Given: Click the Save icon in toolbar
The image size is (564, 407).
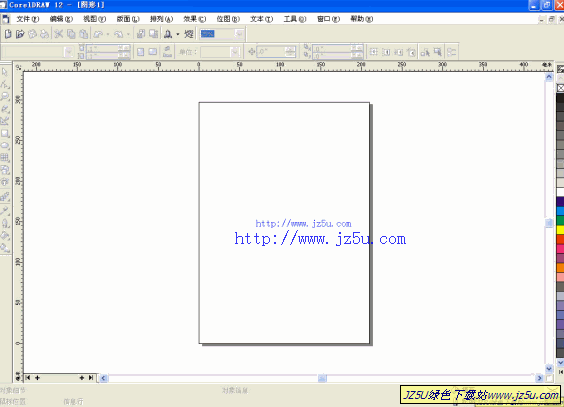Looking at the screenshot, I should coord(32,34).
